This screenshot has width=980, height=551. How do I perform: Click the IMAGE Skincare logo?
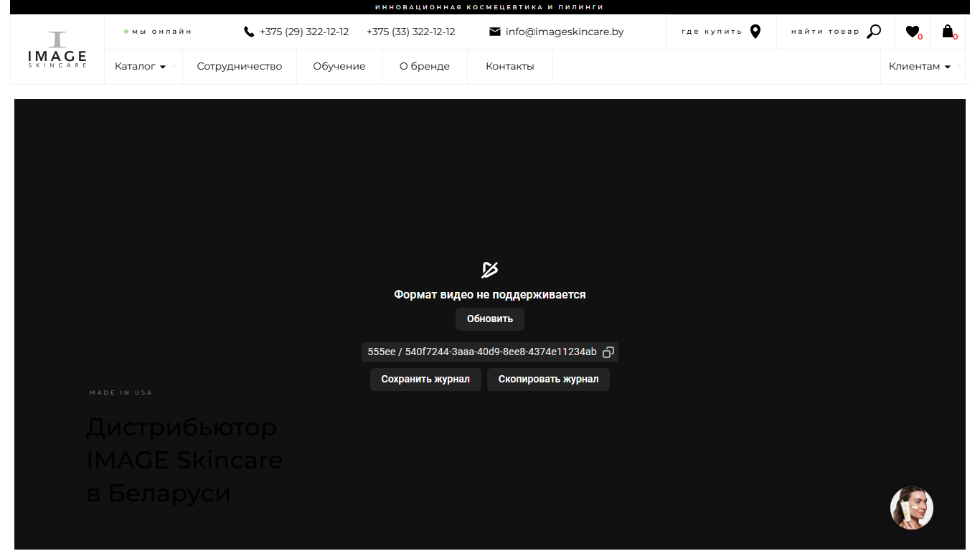57,50
